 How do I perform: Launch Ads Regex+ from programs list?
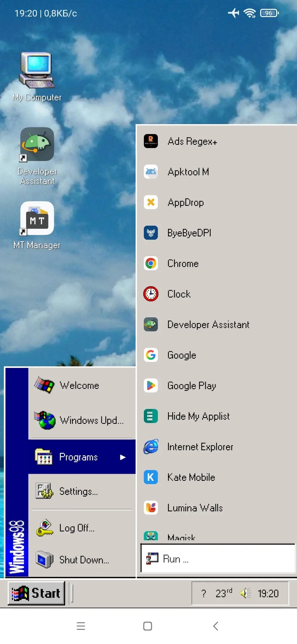click(x=192, y=141)
